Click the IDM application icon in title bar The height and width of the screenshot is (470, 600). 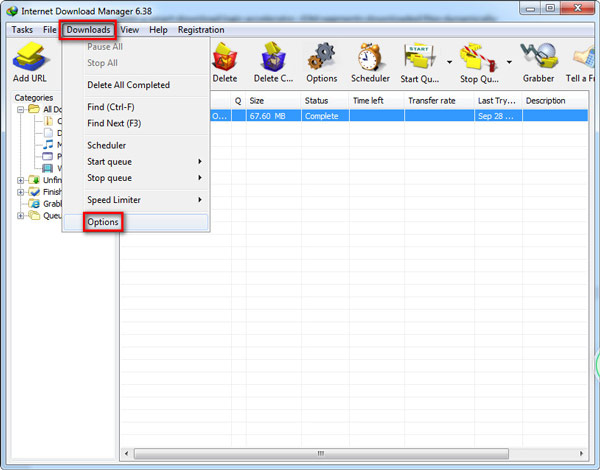(12, 11)
